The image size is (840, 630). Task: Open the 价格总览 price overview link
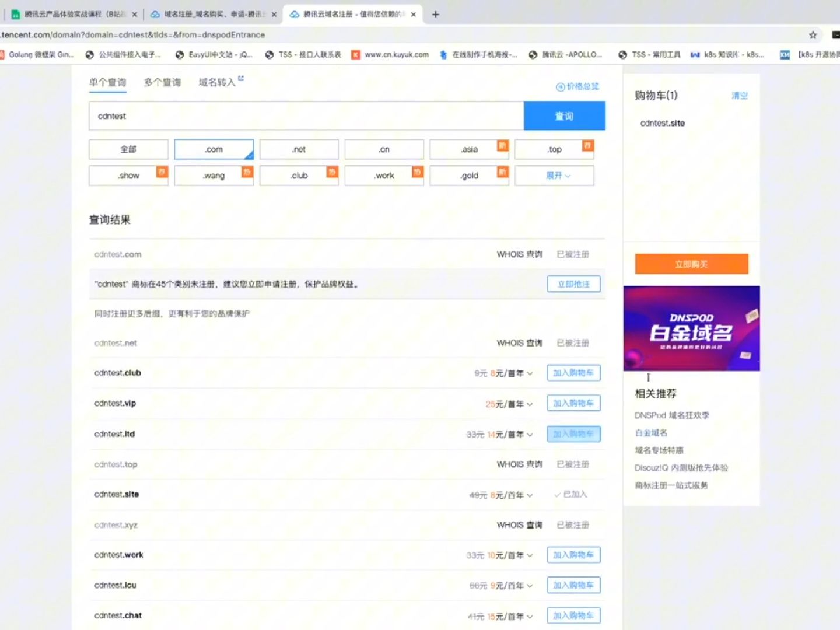(x=577, y=86)
